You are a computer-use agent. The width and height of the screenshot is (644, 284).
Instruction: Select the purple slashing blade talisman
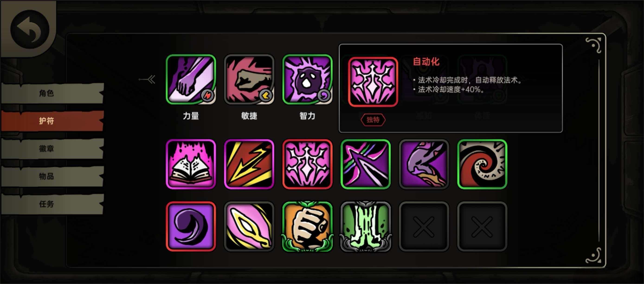tap(366, 164)
